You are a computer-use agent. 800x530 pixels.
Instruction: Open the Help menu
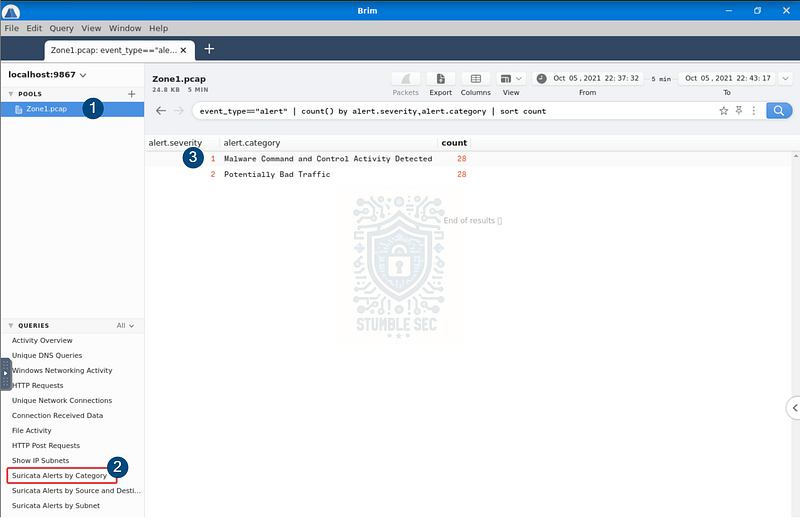(x=158, y=29)
